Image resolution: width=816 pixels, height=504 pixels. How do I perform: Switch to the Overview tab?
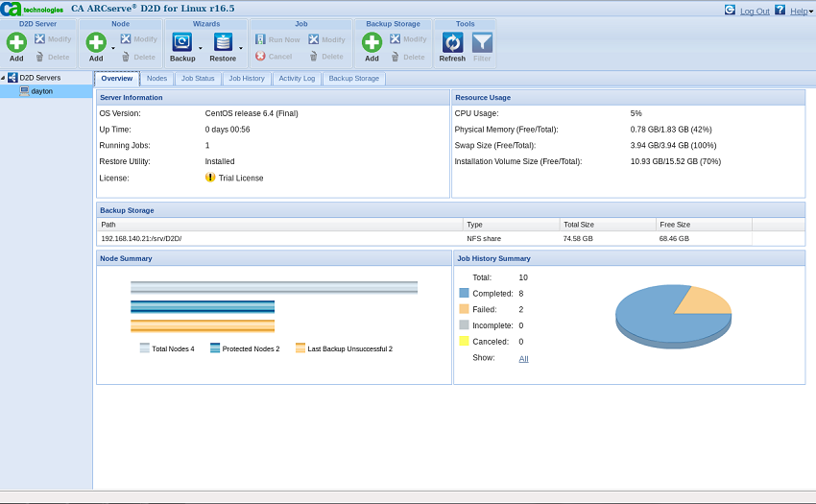[116, 79]
